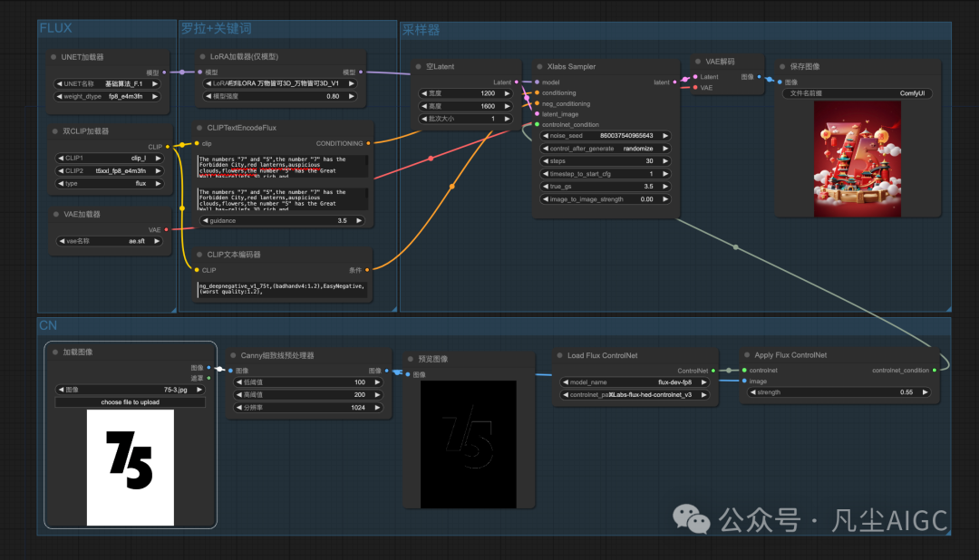979x560 pixels.
Task: Open the LoRA name selector in LoRA加载器
Action: 280,83
